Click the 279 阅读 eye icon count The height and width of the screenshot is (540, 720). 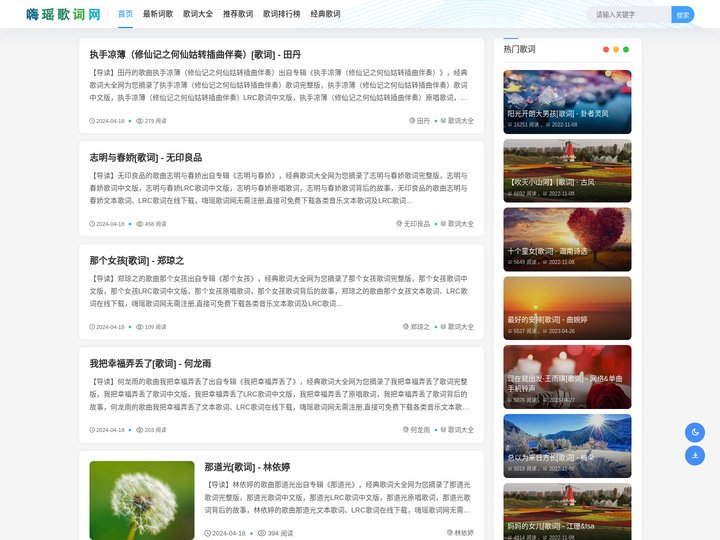click(x=151, y=121)
